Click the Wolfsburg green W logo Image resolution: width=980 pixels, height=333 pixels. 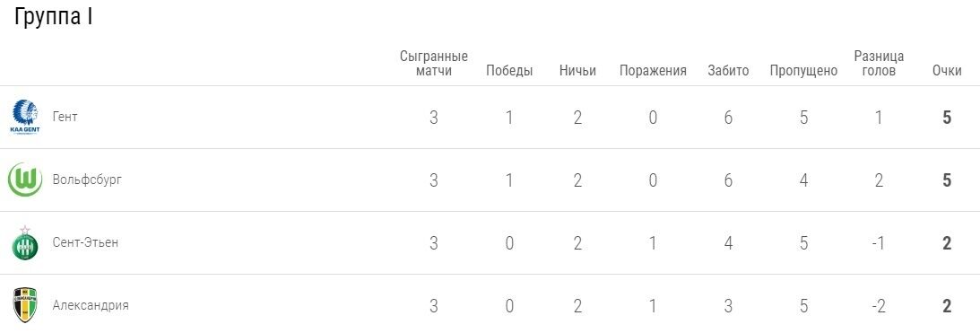25,180
